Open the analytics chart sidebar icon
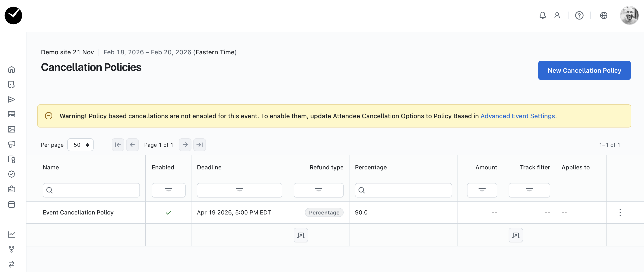644x272 pixels. click(x=12, y=234)
